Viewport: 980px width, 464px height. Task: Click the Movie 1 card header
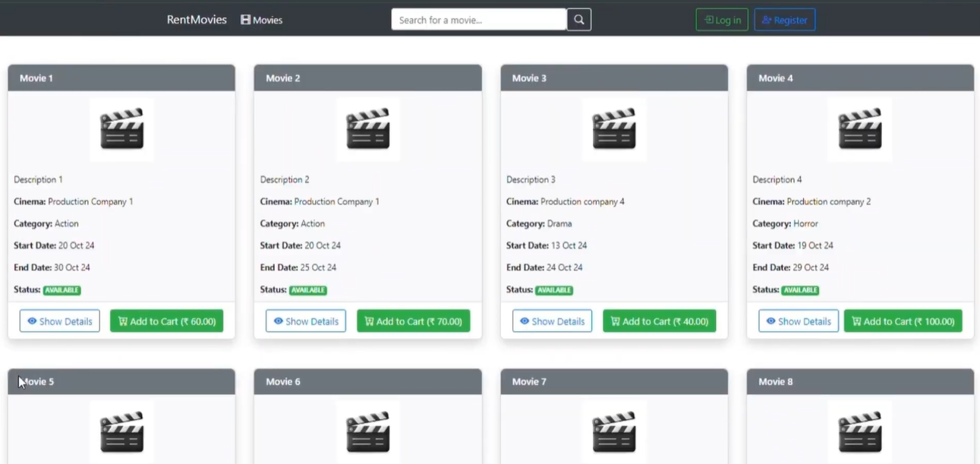(x=121, y=78)
